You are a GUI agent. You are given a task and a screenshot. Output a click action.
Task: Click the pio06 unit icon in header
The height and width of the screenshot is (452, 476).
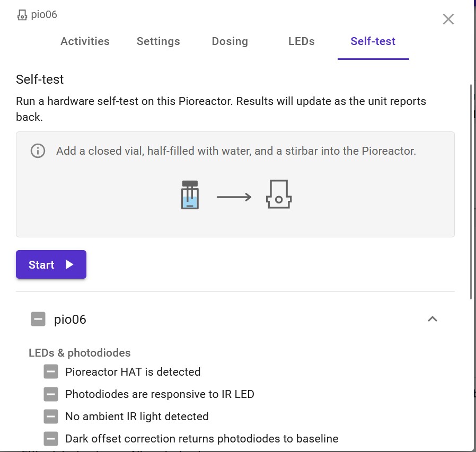tap(22, 15)
